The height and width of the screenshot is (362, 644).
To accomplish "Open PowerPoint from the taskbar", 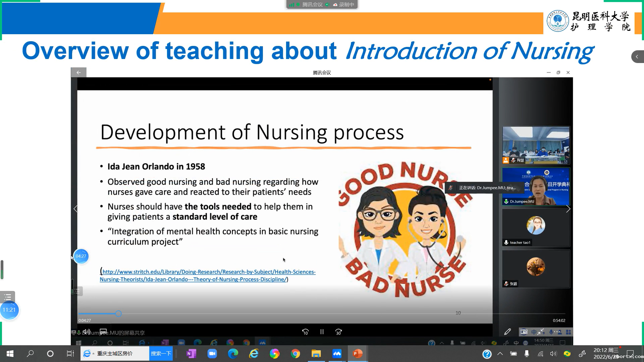I will point(358,354).
